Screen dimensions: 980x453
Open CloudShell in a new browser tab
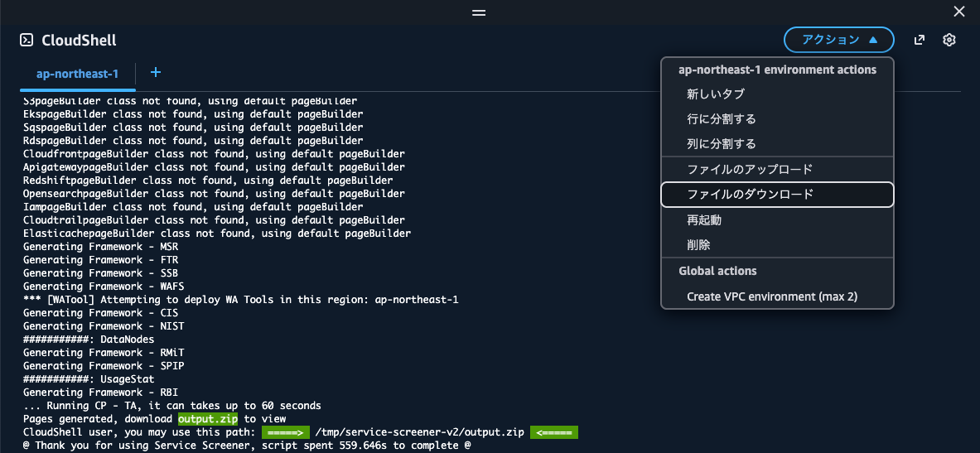click(x=919, y=40)
